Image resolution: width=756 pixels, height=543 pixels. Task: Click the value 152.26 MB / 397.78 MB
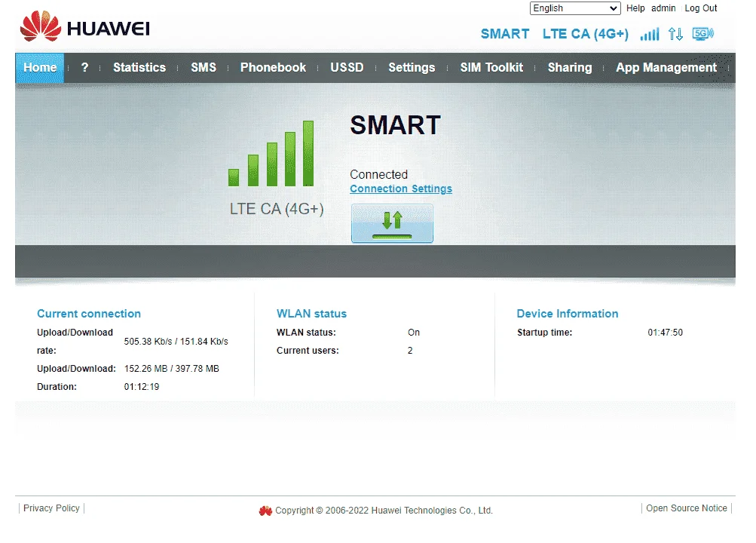pyautogui.click(x=172, y=369)
